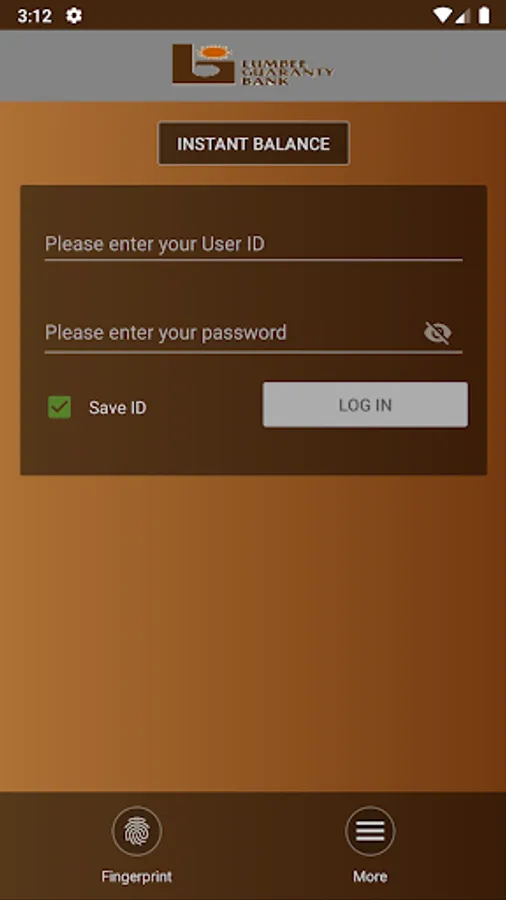Tap the battery status icon

pos(484,15)
